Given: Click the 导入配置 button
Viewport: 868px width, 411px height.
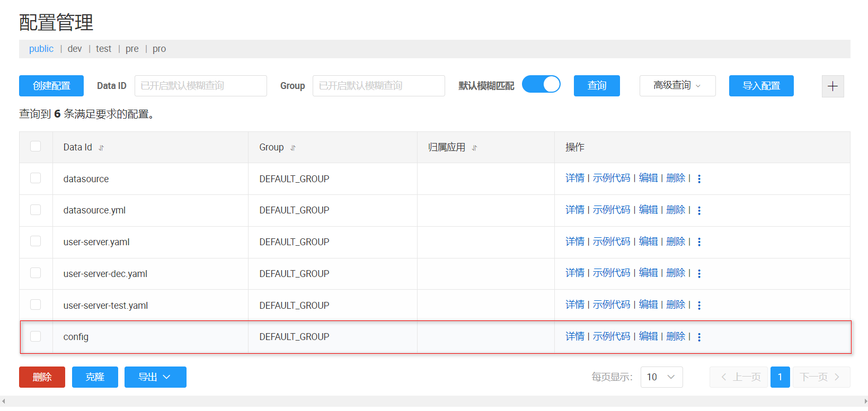Looking at the screenshot, I should pyautogui.click(x=761, y=86).
